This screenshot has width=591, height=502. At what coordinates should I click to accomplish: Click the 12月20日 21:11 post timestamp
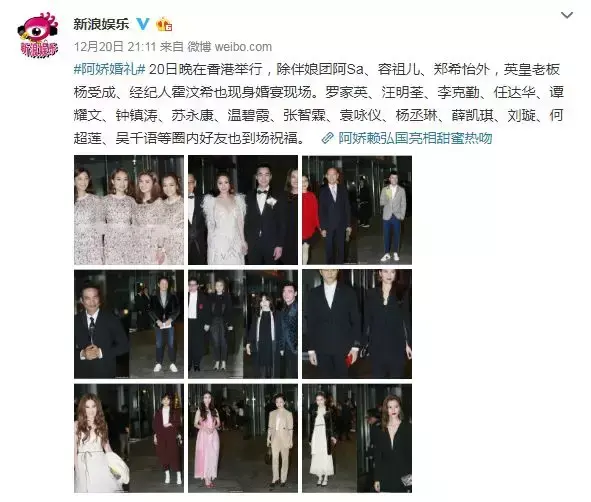coord(115,47)
